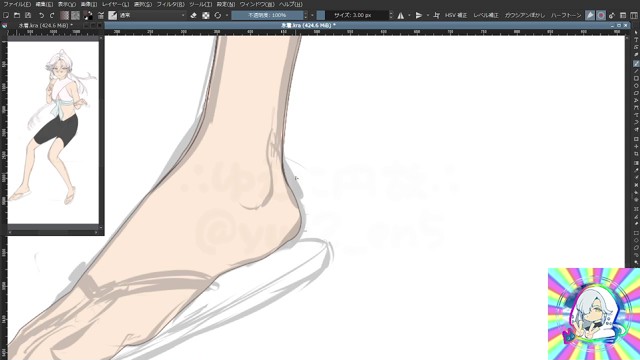
Task: Save the document via toolbar icon
Action: 28,16
